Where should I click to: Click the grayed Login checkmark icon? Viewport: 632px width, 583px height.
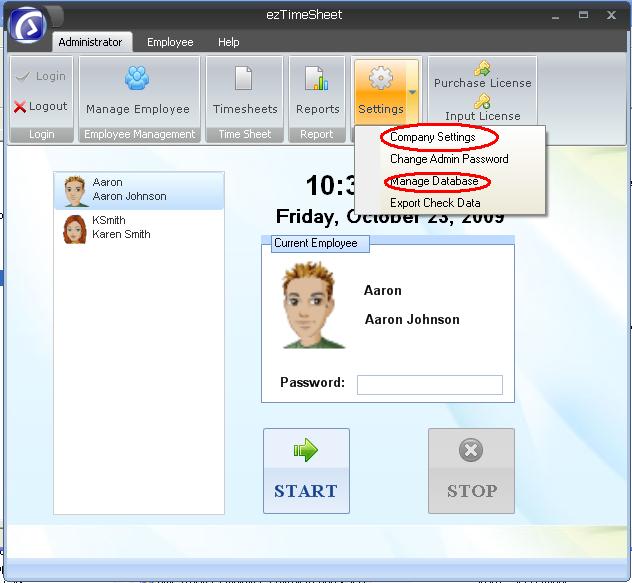point(23,76)
